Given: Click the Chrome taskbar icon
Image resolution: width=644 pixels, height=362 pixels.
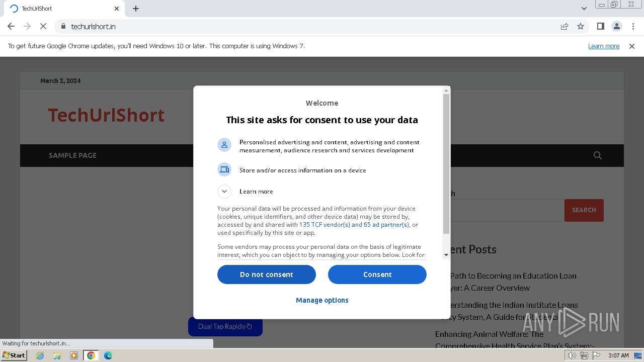Looking at the screenshot, I should tap(91, 355).
